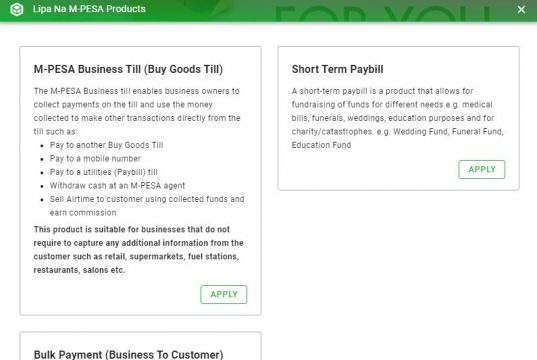537x360 pixels.
Task: Click the Lipa Na M-PESA cube icon
Action: tap(16, 9)
